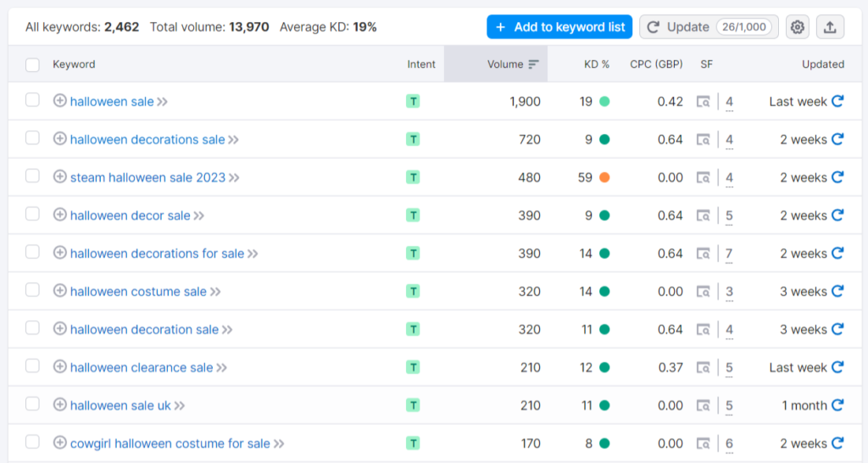Tick checkbox for 'halloween sale'

[x=33, y=100]
